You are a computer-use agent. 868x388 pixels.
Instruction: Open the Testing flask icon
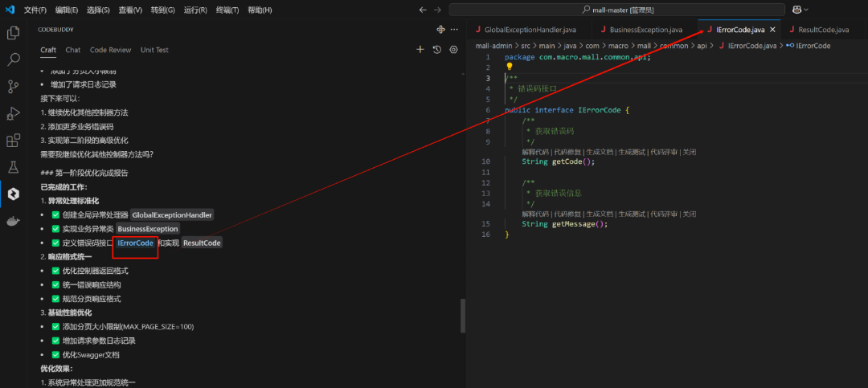tap(14, 167)
